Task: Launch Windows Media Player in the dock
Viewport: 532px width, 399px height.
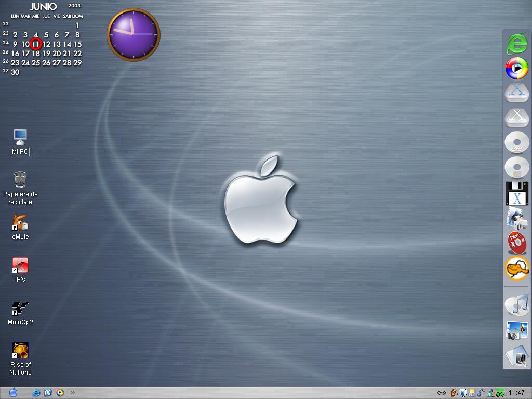Action: click(x=516, y=68)
